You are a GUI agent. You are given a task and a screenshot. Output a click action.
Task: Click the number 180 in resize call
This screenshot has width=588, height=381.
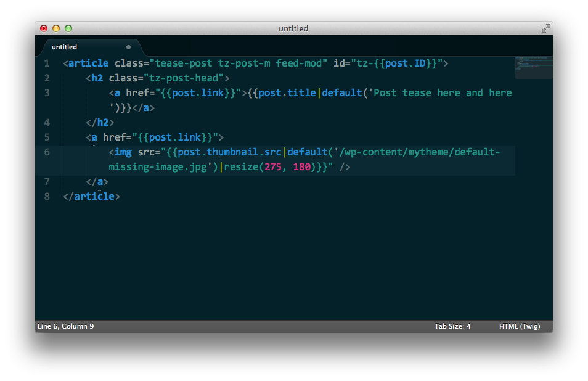302,167
